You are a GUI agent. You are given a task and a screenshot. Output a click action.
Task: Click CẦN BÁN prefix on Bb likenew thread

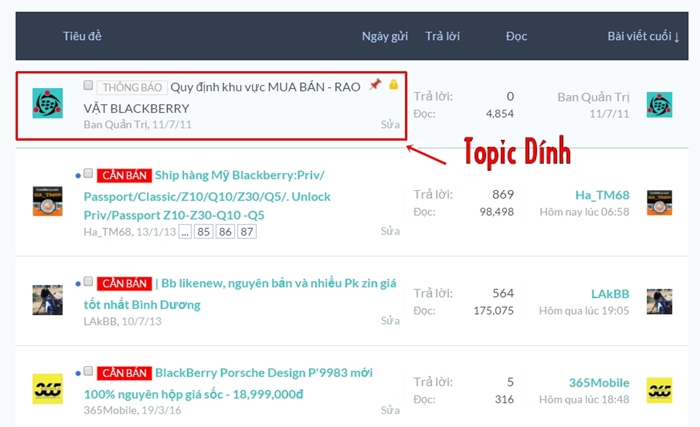pos(125,283)
